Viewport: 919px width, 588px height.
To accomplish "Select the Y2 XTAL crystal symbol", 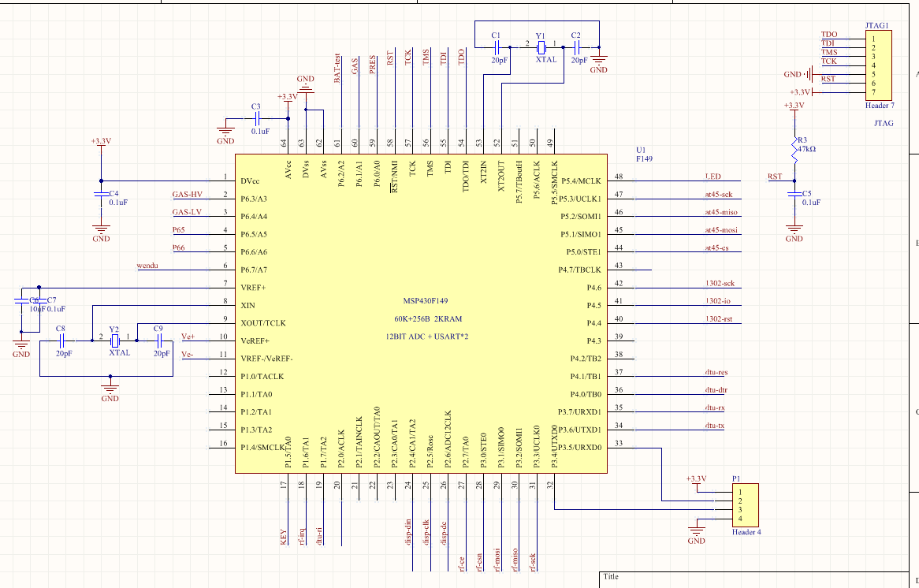I will [x=115, y=341].
